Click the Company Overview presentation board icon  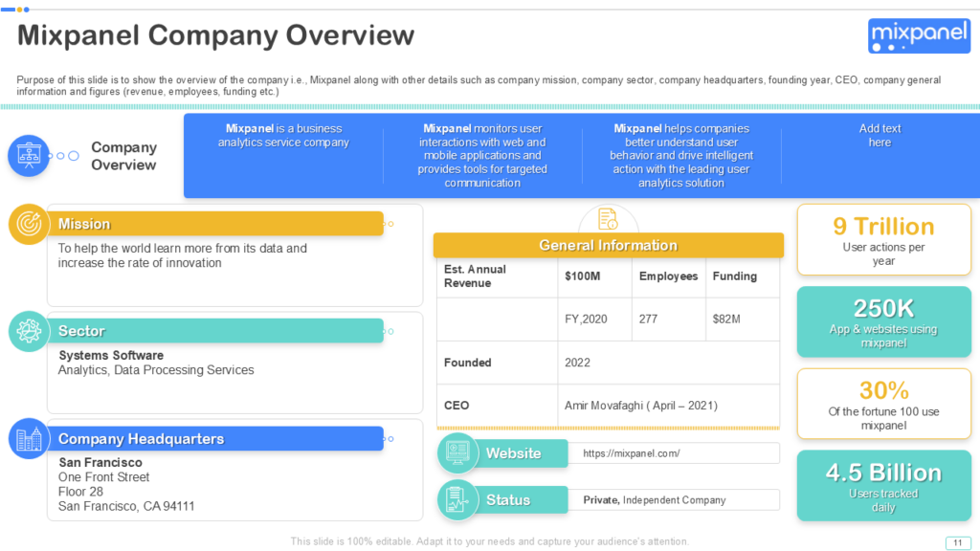tap(28, 156)
